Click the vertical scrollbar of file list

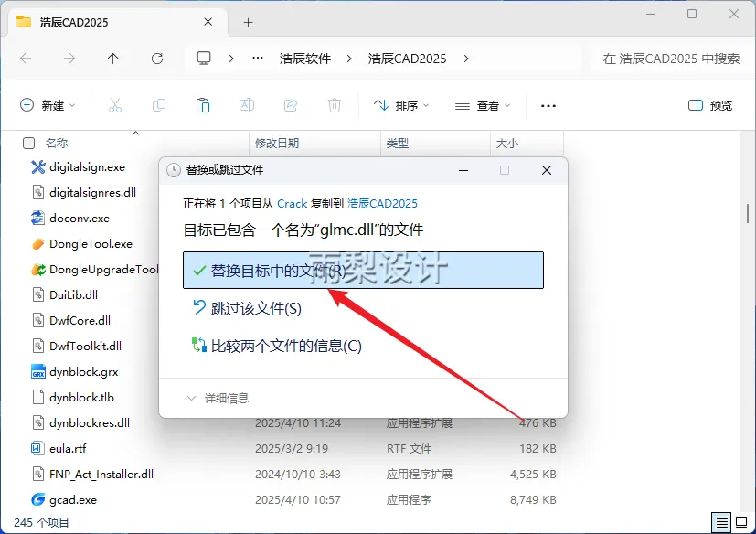click(x=748, y=213)
